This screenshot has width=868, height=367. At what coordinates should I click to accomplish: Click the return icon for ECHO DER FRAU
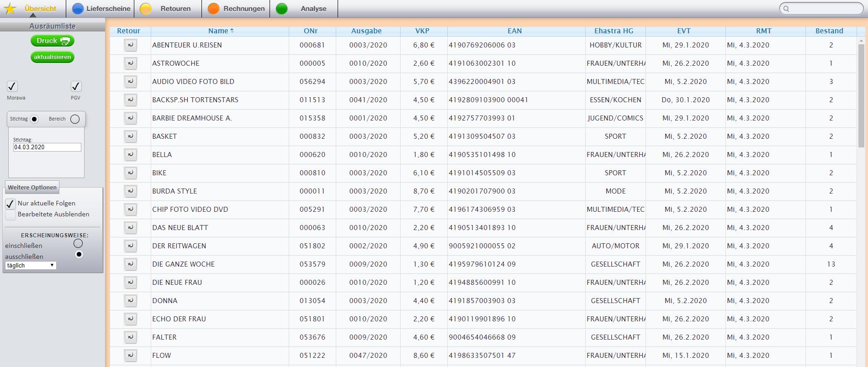[x=131, y=319]
